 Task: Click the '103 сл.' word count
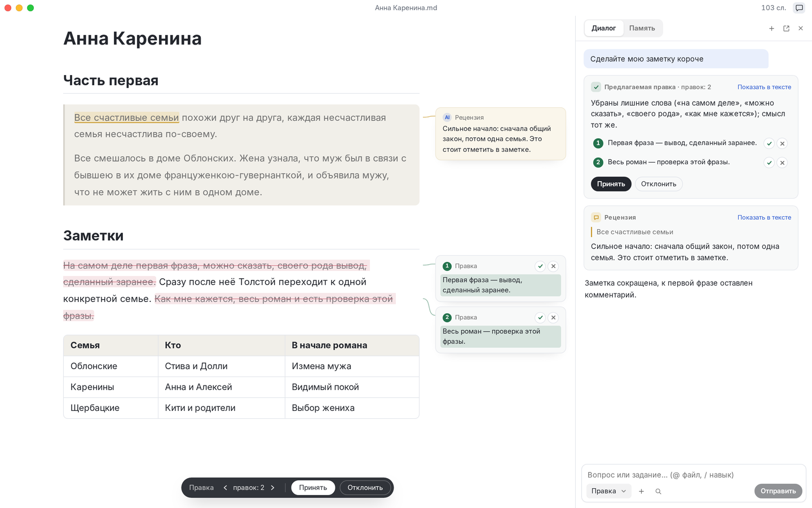point(774,8)
